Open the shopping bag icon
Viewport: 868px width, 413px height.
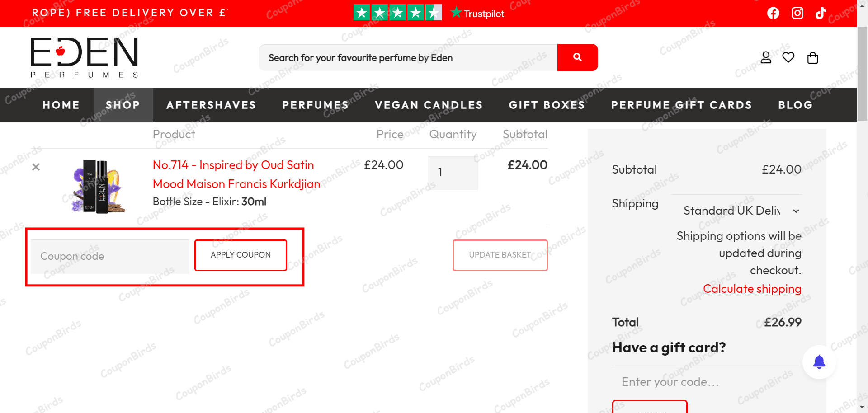[x=812, y=57]
